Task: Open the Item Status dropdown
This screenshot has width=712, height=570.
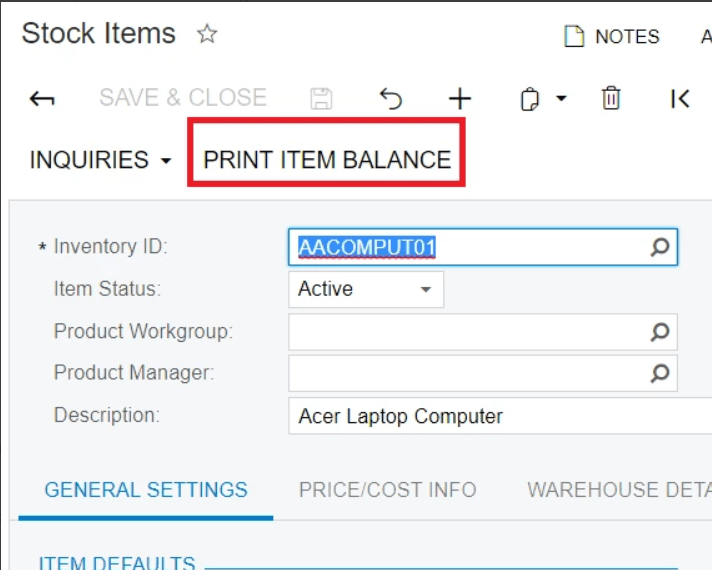Action: point(366,289)
